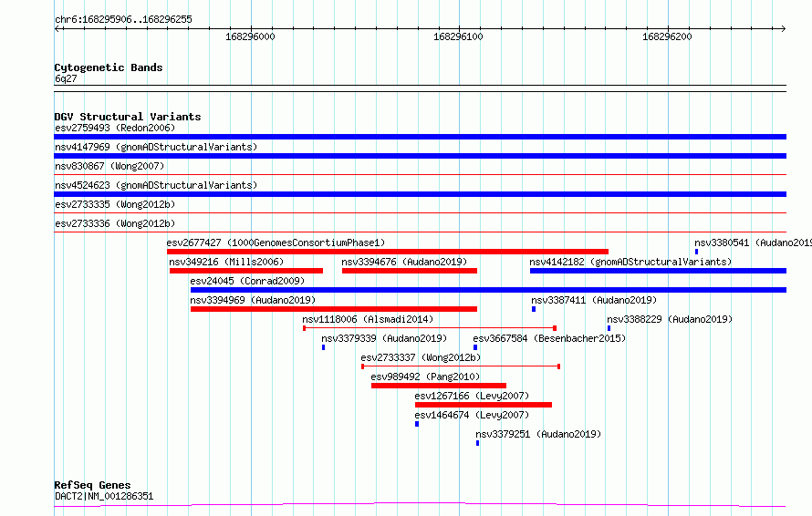Click the esv2677427 1000GenomesConsortiumPhase1 red bar
Viewport: 812px width, 516px height.
pos(388,252)
